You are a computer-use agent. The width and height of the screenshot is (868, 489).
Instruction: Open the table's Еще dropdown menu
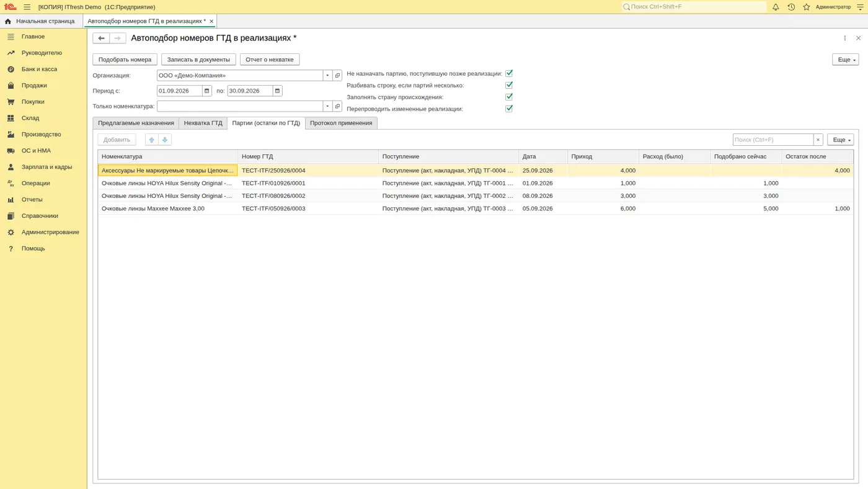point(840,140)
